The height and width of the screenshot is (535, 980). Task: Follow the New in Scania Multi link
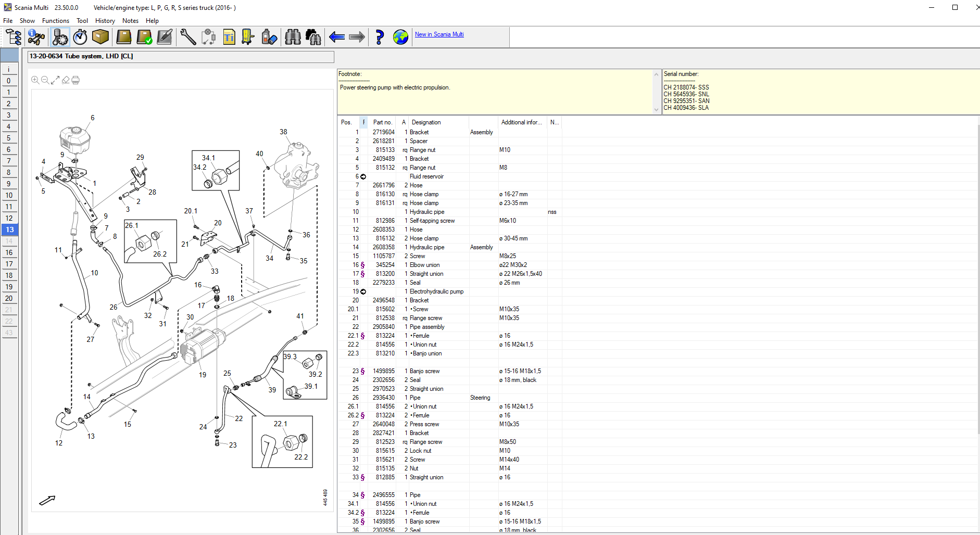pyautogui.click(x=439, y=34)
